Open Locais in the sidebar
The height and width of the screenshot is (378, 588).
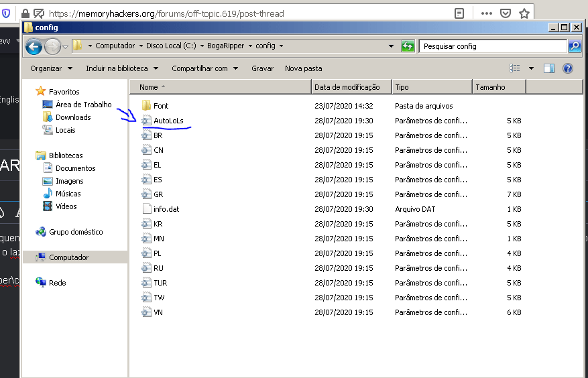[x=65, y=130]
